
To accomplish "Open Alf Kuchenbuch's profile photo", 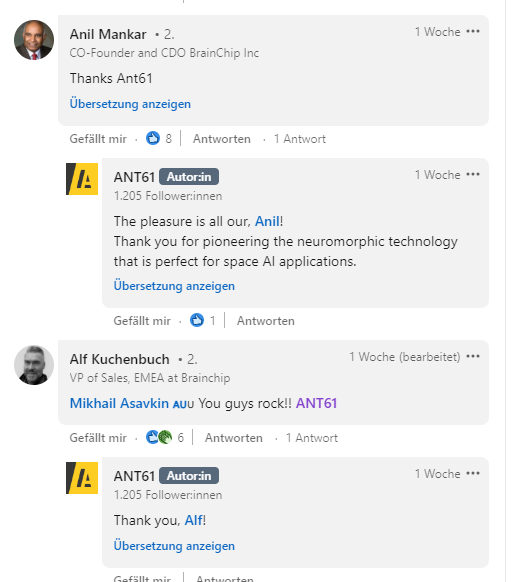I will tap(34, 365).
